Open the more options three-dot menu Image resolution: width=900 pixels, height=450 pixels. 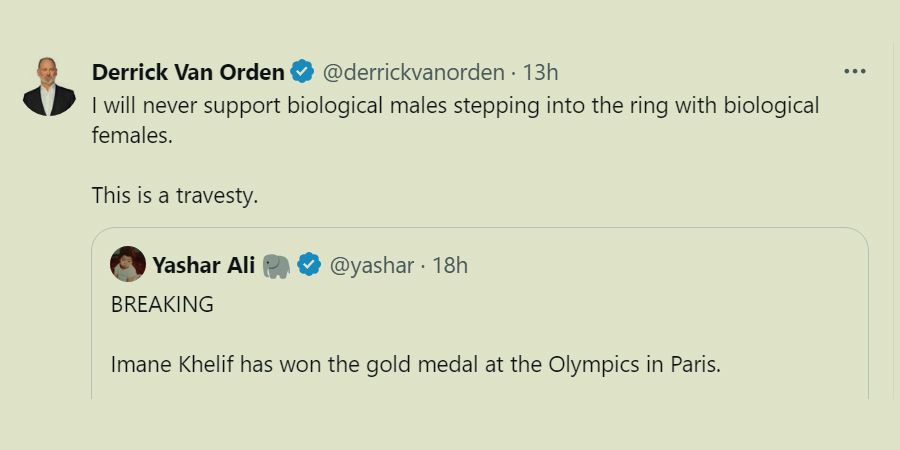pyautogui.click(x=854, y=72)
